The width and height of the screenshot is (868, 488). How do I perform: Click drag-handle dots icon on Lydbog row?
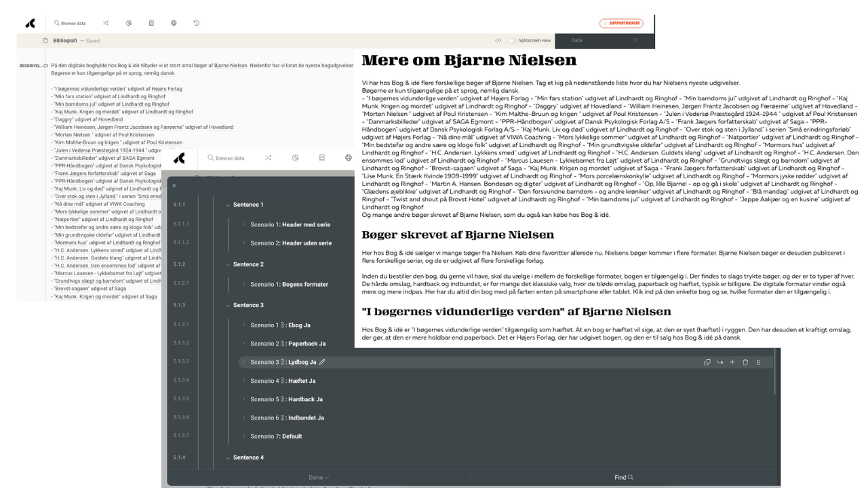[758, 363]
